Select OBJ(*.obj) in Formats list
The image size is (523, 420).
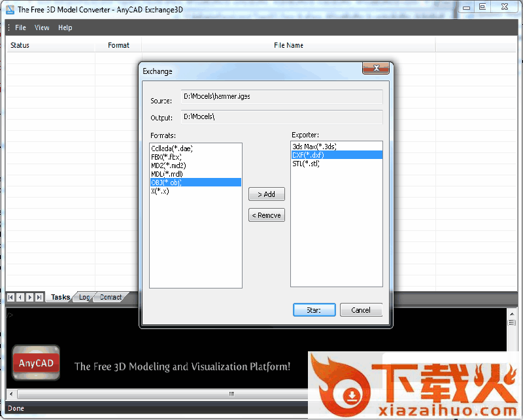[195, 183]
